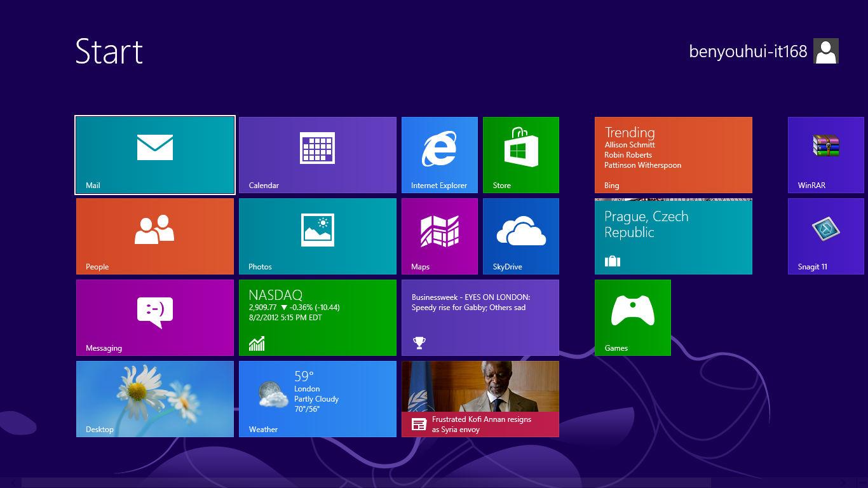Viewport: 868px width, 488px height.
Task: Click '2,909.77 -0.36% (-10.44)' stock value
Action: (294, 308)
